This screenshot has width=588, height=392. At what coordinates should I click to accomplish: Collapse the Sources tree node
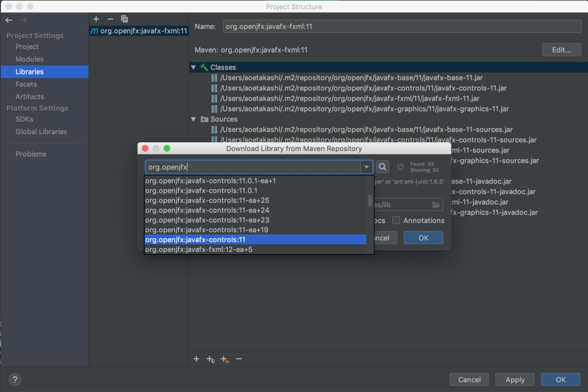click(x=194, y=119)
